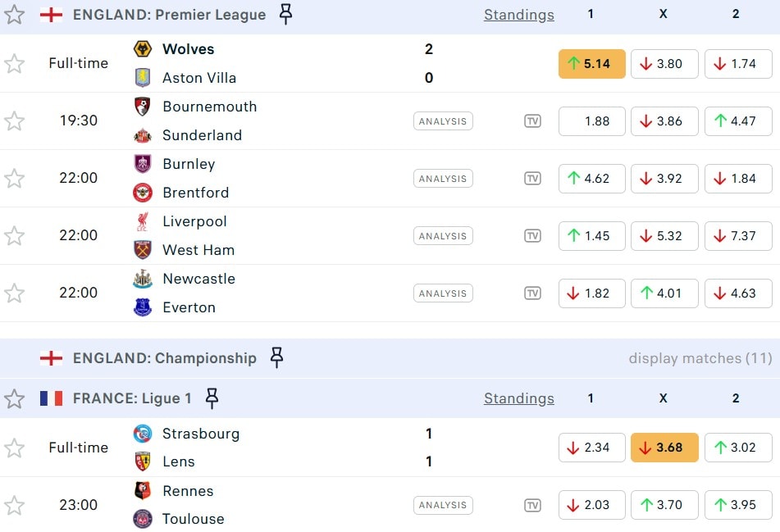The height and width of the screenshot is (532, 780).
Task: Select Liverpool home win odds 1.45
Action: coord(591,236)
